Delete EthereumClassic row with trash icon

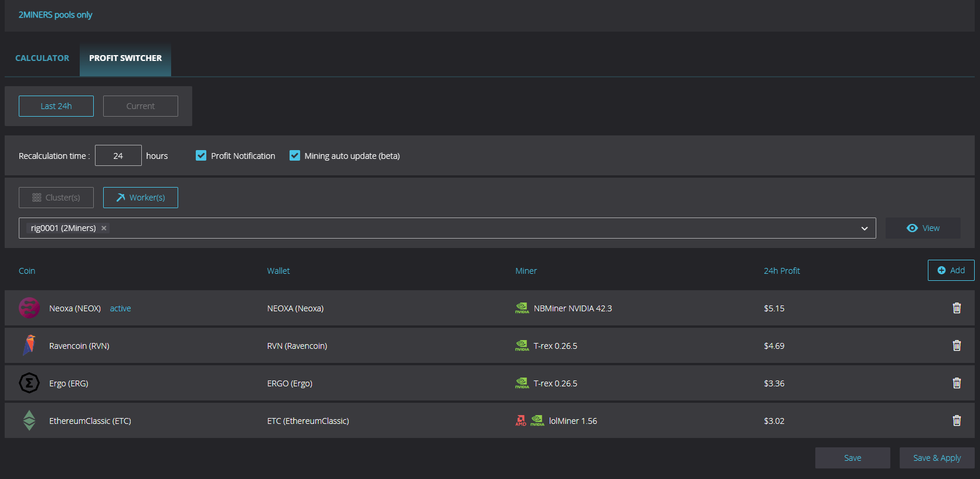[957, 420]
